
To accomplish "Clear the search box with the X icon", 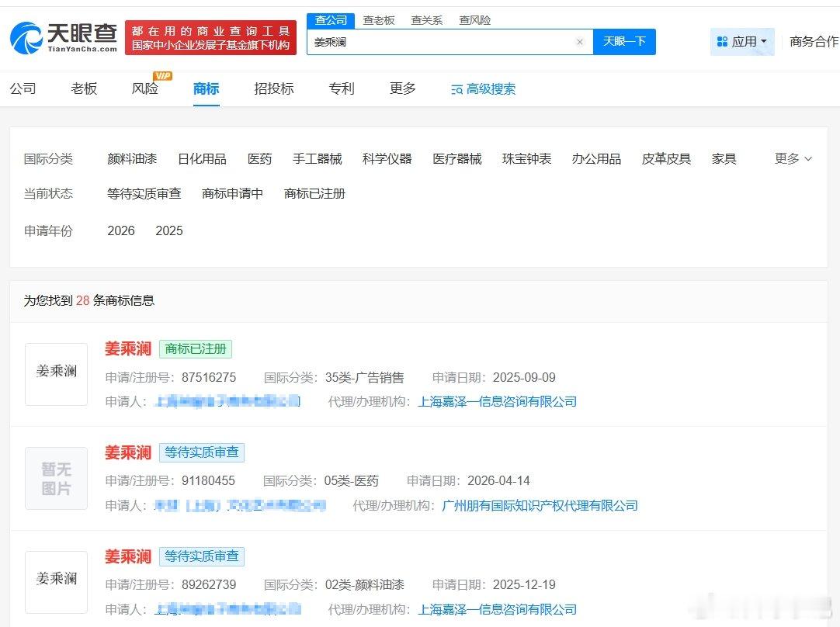I will tap(580, 42).
